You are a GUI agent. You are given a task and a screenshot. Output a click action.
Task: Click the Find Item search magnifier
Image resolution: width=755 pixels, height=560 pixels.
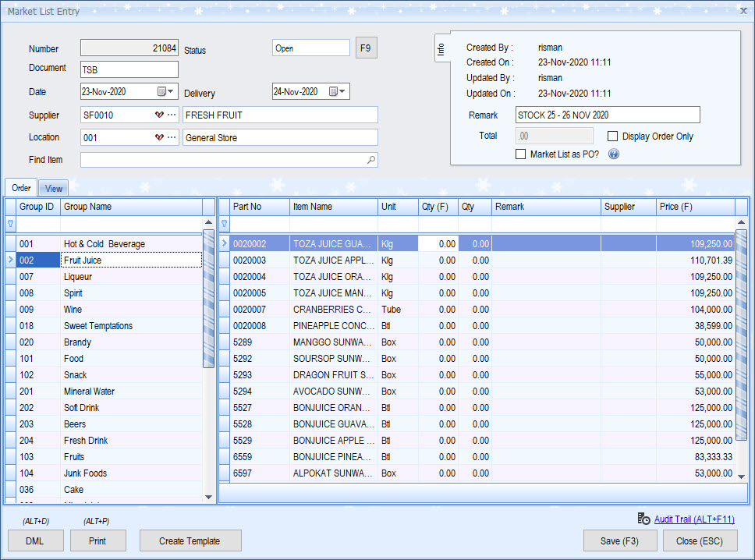point(371,160)
